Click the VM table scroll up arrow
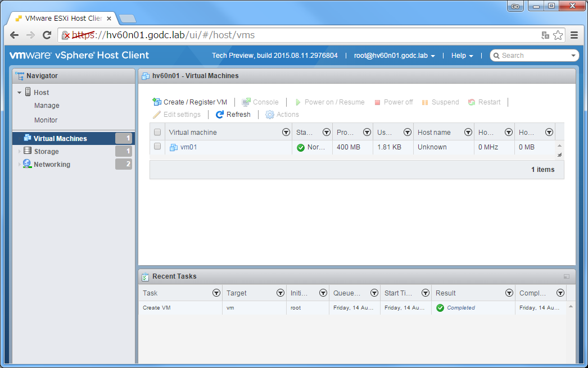Viewport: 588px width, 368px height. pyautogui.click(x=559, y=146)
